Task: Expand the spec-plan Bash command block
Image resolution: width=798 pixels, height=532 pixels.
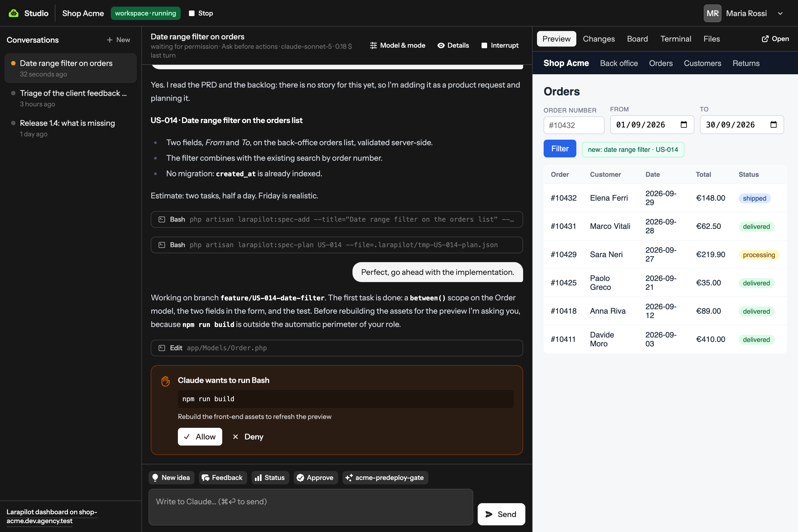Action: click(337, 245)
